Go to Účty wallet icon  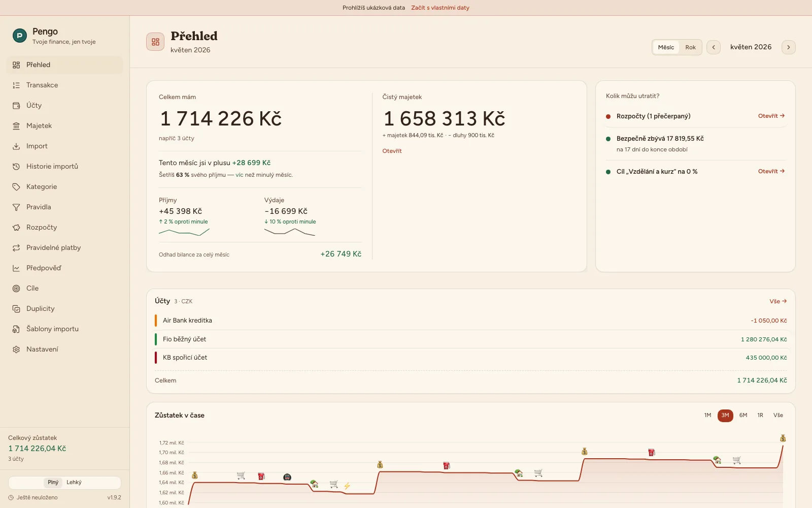pos(16,106)
